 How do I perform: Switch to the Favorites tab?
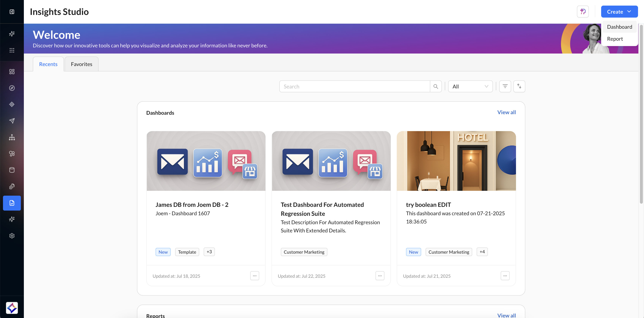(x=81, y=64)
